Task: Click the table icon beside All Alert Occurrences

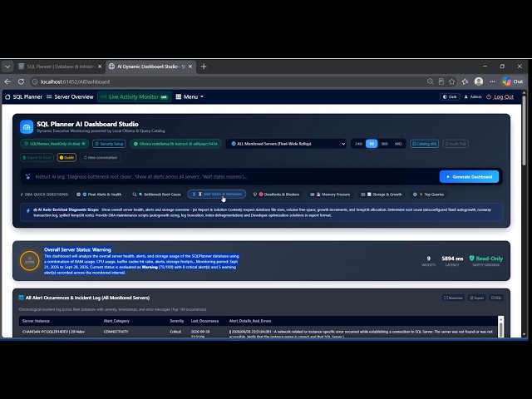Action: [21, 298]
